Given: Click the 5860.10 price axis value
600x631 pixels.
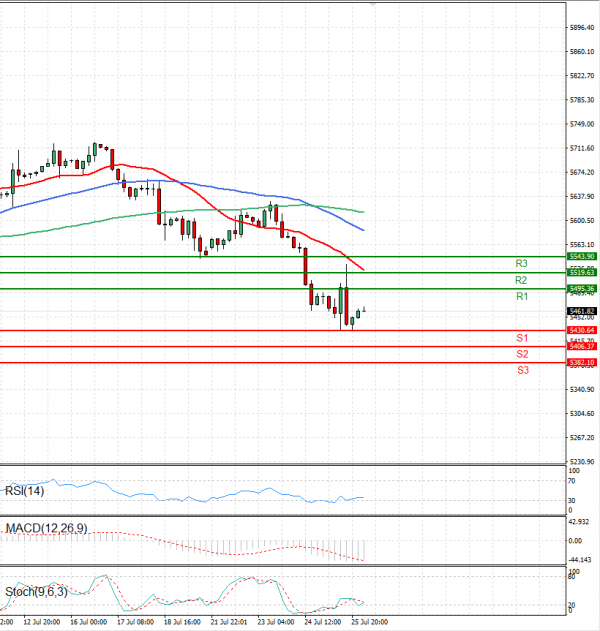Looking at the screenshot, I should pyautogui.click(x=582, y=52).
